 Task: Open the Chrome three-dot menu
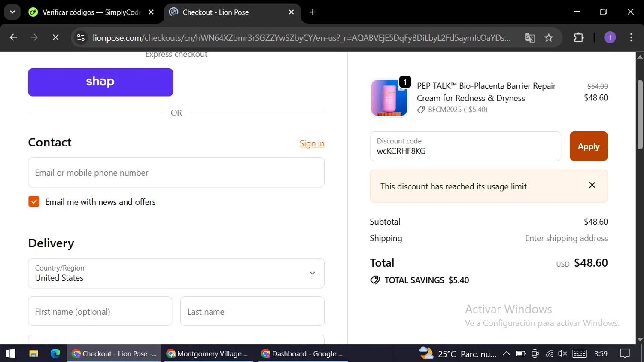point(631,37)
